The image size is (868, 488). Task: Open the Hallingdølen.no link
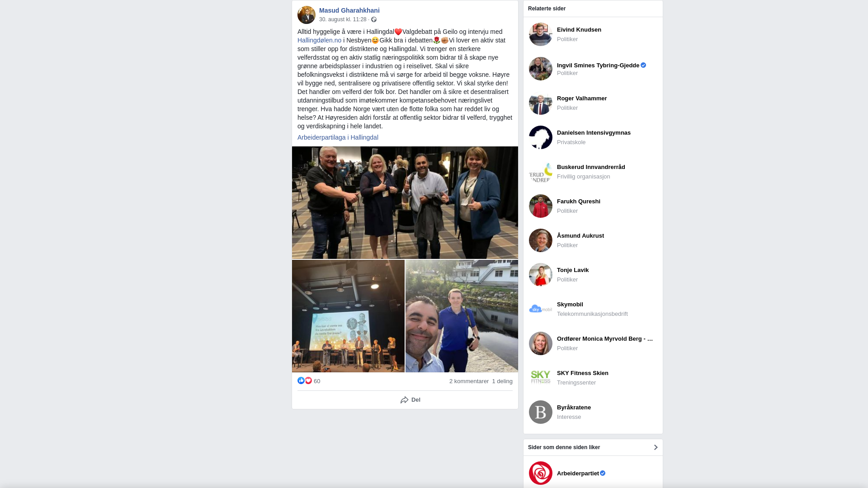coord(319,40)
